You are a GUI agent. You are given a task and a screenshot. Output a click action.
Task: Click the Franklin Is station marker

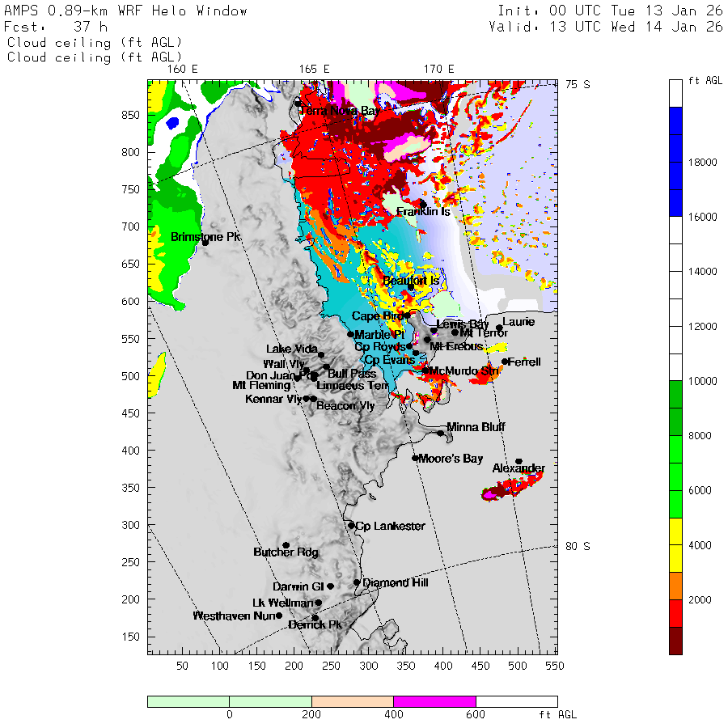(x=422, y=204)
